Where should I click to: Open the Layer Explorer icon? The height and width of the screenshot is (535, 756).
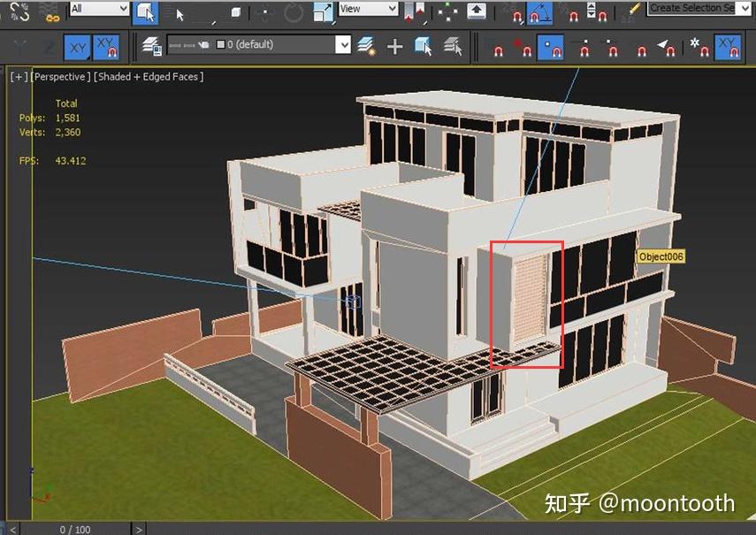coord(152,44)
